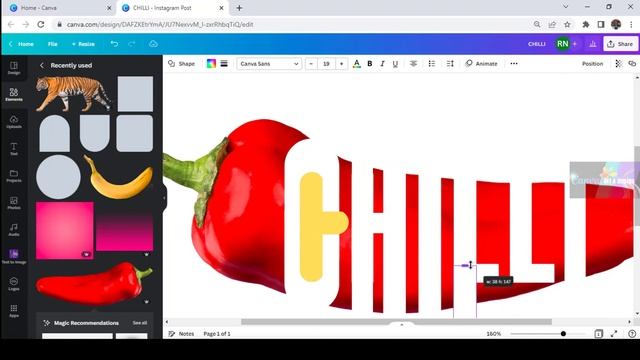Click the Undo arrow

pyautogui.click(x=114, y=44)
